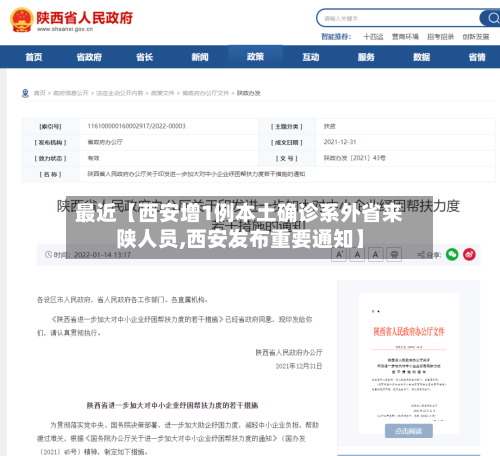Open the 服务 navigation tab
The image size is (500, 456).
366,57
